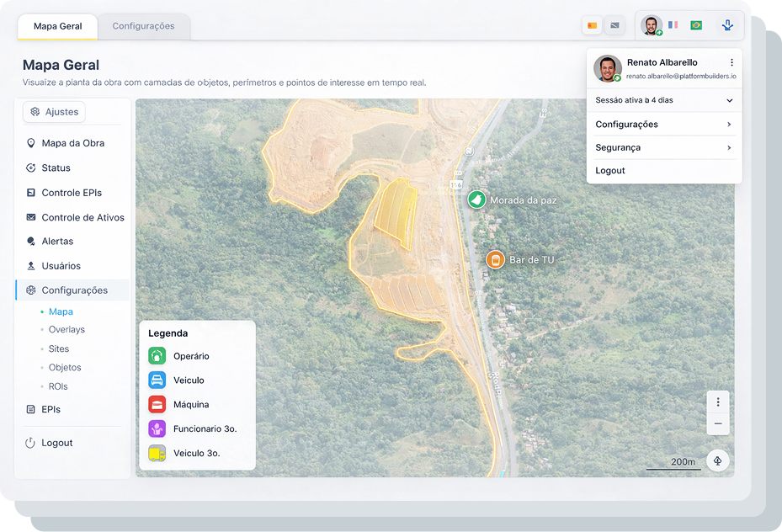782x532 pixels.
Task: Click the purple Funcionario 3o. legend icon
Action: (x=157, y=428)
